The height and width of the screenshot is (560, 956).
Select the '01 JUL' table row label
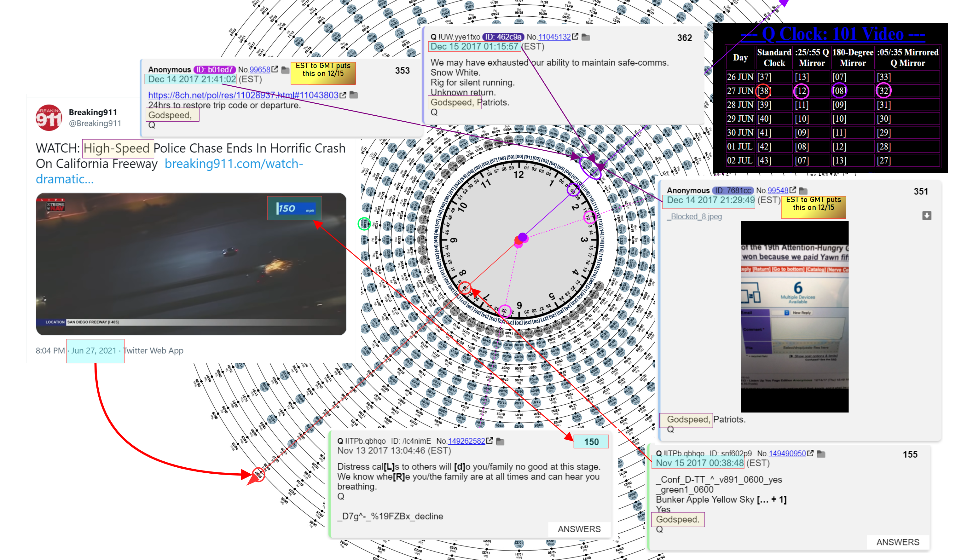coord(740,147)
